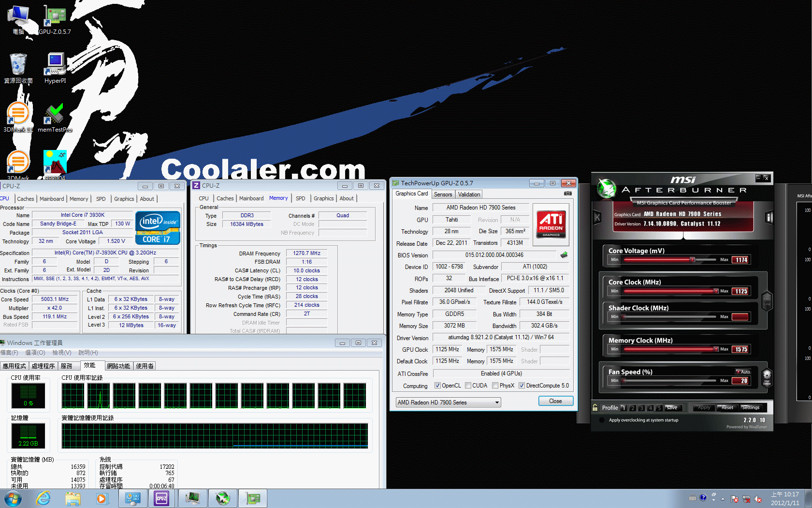Click the Afterburner information 'i' button
The height and width of the screenshot is (508, 812).
point(769,218)
